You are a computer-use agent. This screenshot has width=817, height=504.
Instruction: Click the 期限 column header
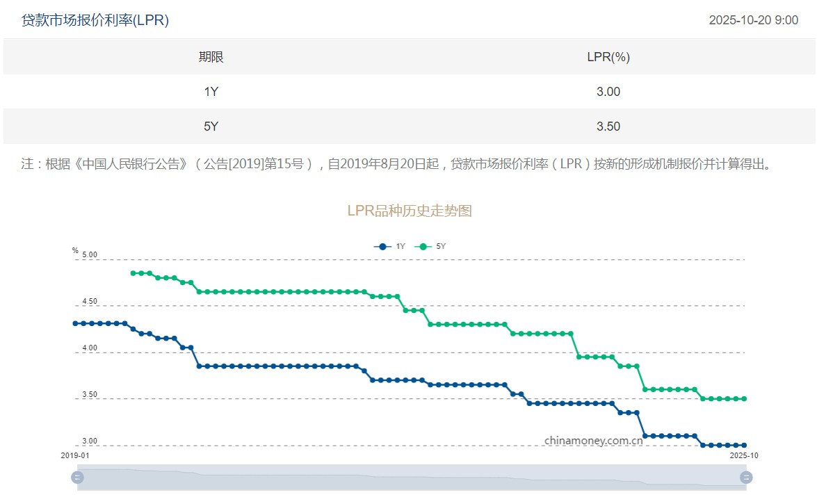click(x=211, y=57)
